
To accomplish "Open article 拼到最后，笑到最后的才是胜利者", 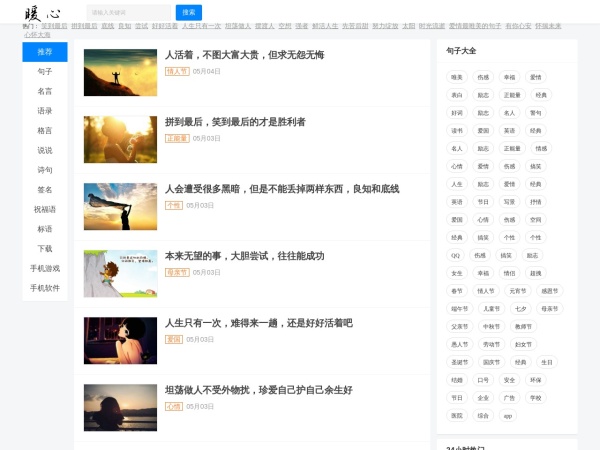I will click(x=235, y=122).
